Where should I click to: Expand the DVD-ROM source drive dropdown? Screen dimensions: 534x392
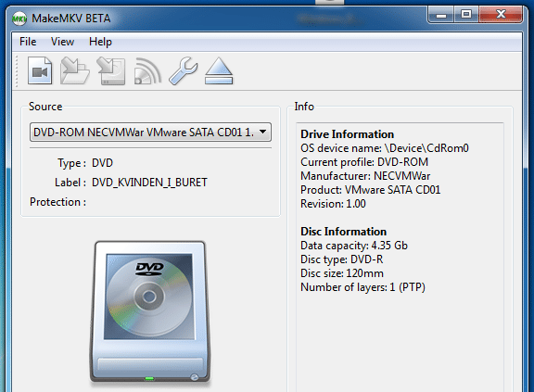(x=150, y=132)
